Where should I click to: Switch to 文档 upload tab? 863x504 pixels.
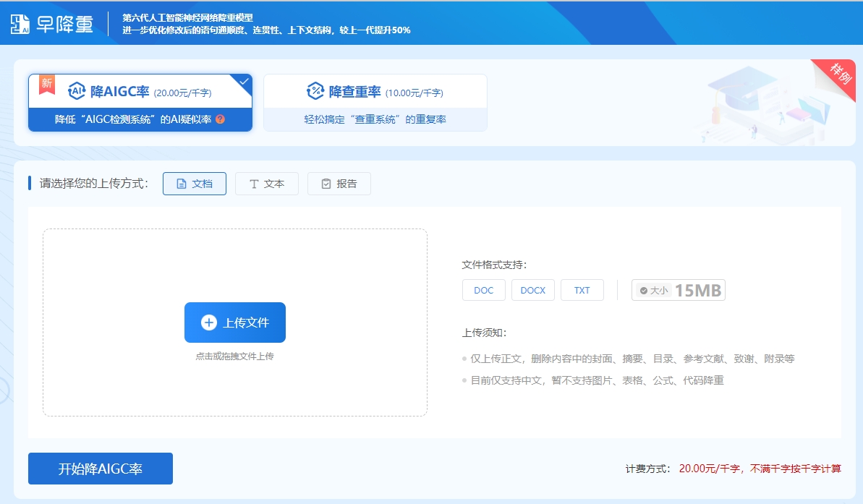tap(195, 184)
